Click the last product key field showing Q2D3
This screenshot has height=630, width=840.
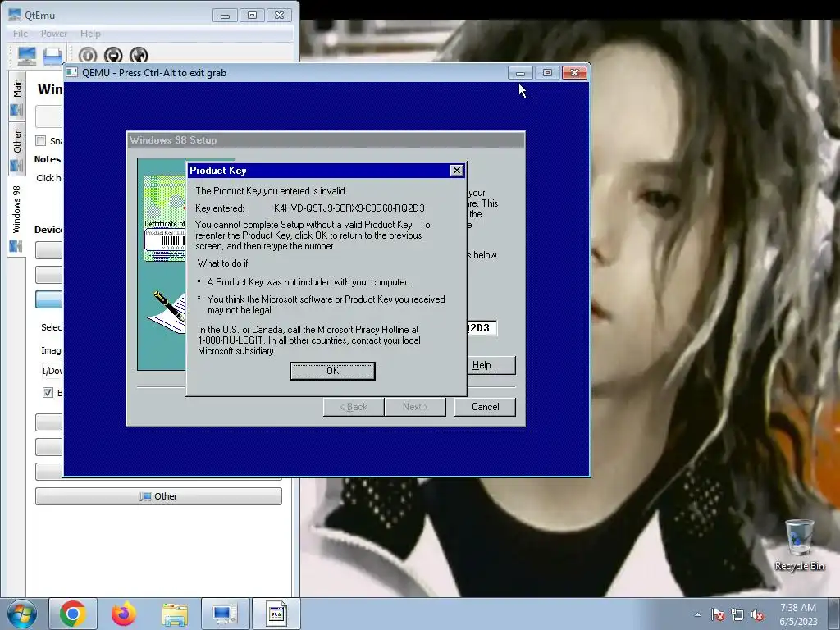point(482,328)
